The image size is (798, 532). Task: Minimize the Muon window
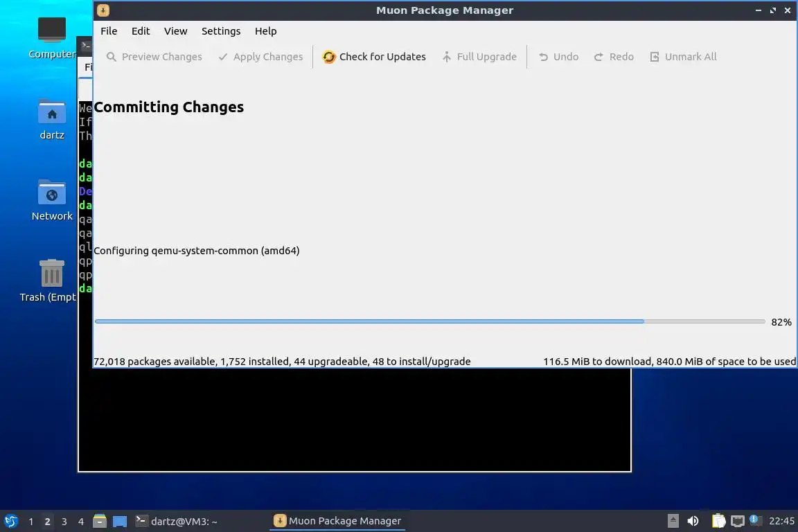pos(759,10)
